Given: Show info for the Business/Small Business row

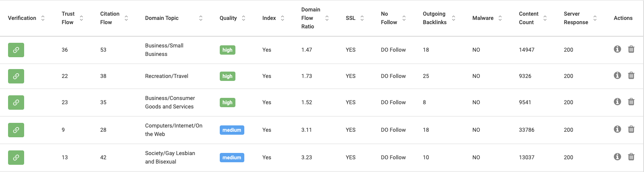Looking at the screenshot, I should pyautogui.click(x=617, y=50).
